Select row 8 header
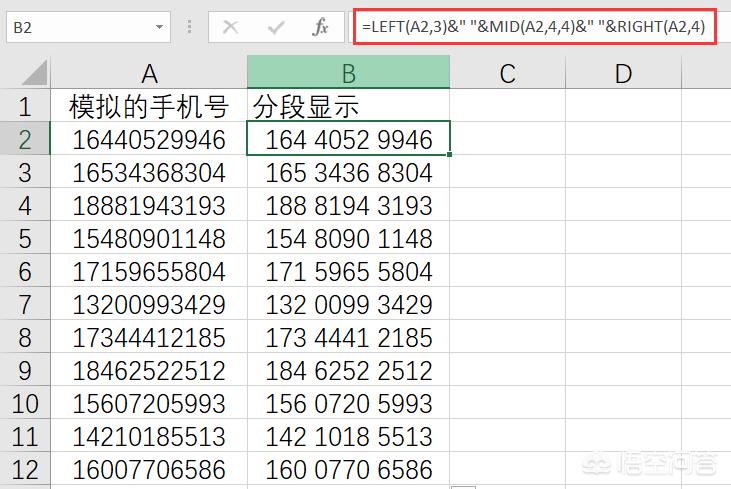 point(25,337)
